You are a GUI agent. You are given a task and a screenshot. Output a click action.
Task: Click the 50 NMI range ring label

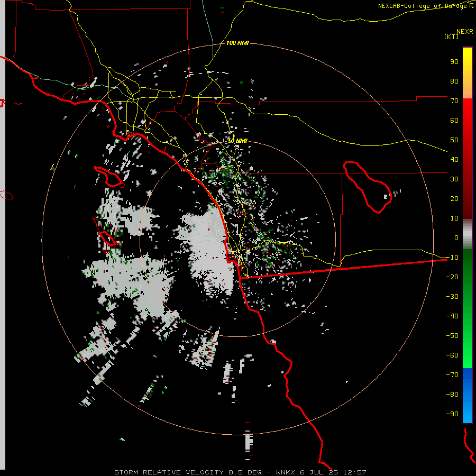click(x=237, y=141)
